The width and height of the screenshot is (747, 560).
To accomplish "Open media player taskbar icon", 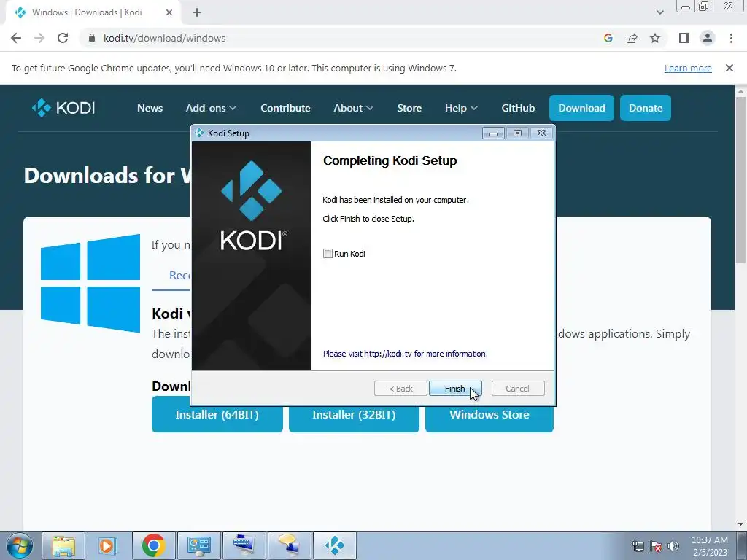I will click(108, 545).
